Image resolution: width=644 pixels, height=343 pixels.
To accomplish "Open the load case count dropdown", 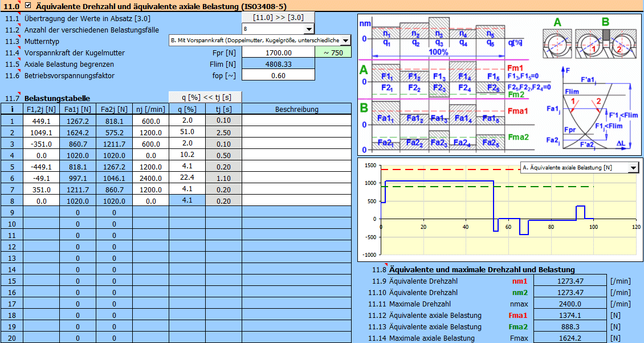I will point(309,29).
